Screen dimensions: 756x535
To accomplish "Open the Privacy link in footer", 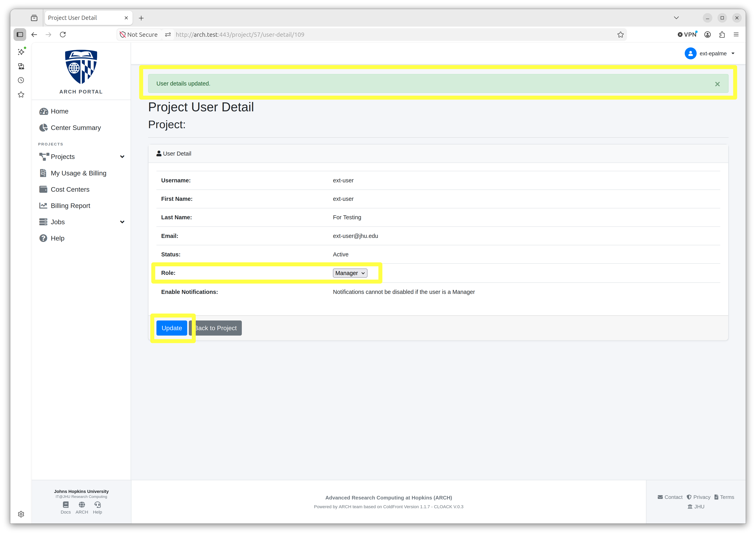I will (698, 497).
